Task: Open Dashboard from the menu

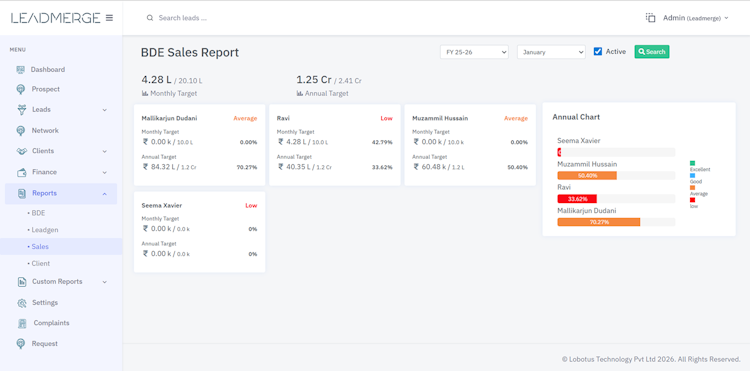Action: point(48,70)
